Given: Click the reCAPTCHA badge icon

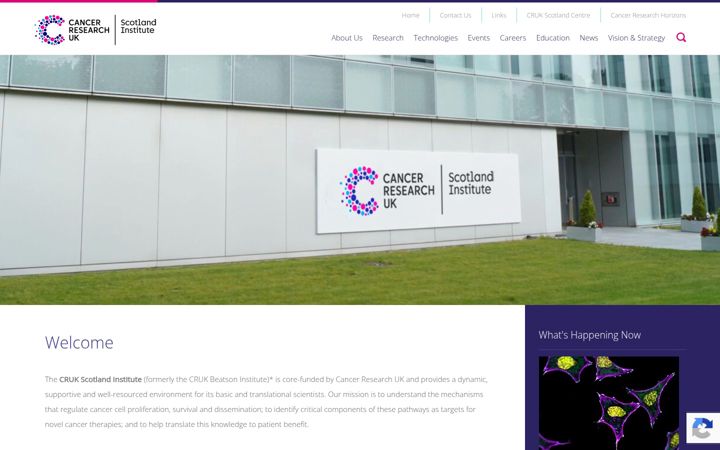Looking at the screenshot, I should 703,428.
